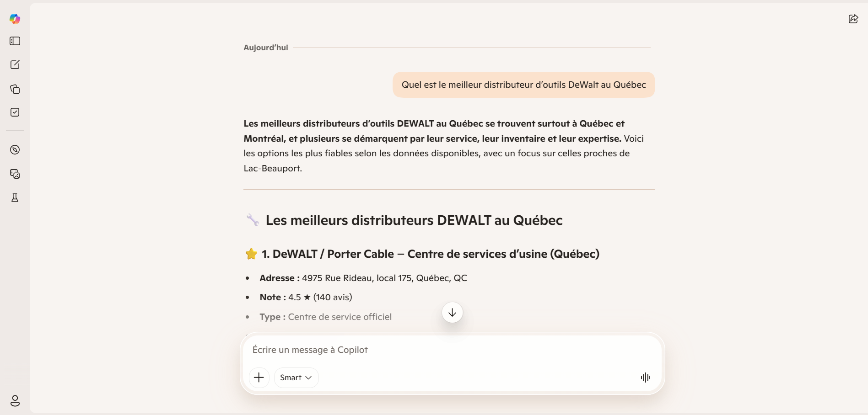Click the scroll-to-bottom arrow button

tap(452, 313)
